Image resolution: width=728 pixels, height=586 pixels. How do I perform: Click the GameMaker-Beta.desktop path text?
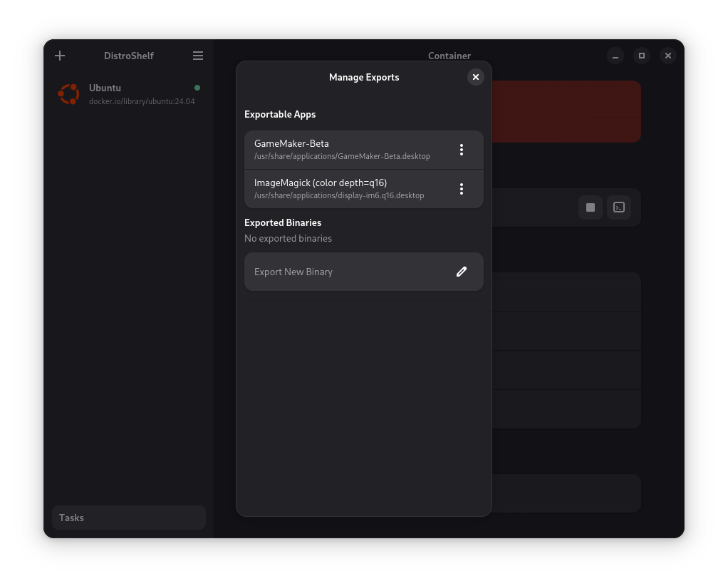[342, 156]
